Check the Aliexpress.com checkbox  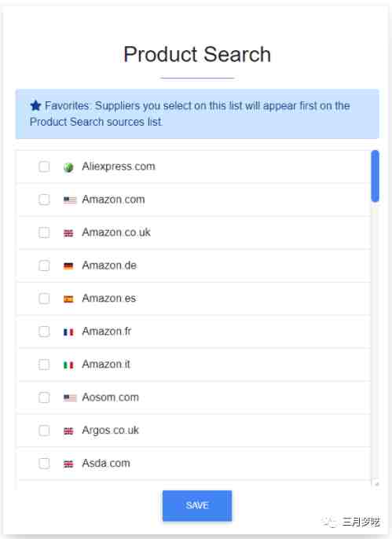coord(44,167)
